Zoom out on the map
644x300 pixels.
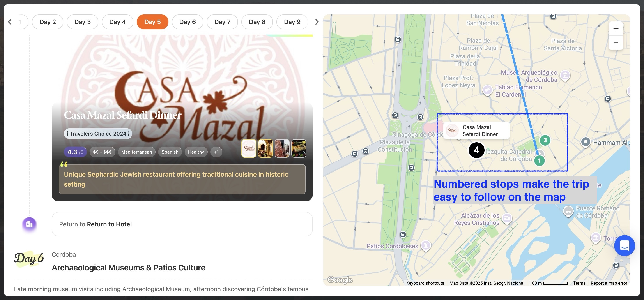616,43
